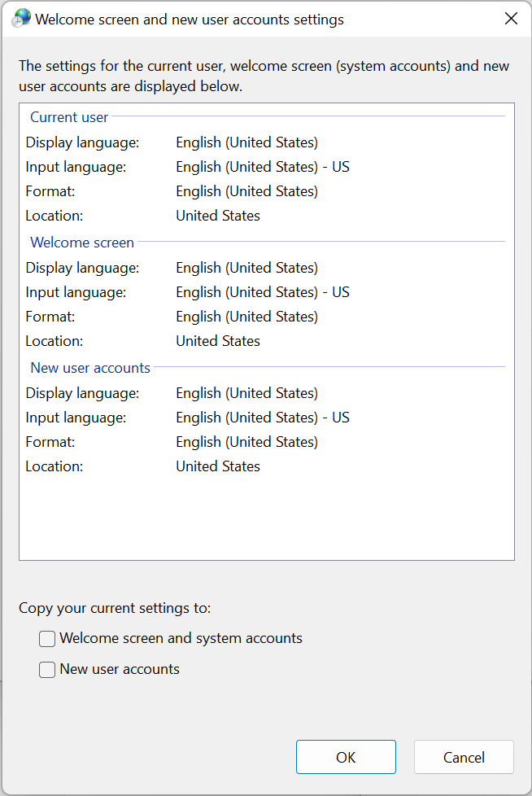Click the Format value under Current user
532x796 pixels.
pos(246,190)
